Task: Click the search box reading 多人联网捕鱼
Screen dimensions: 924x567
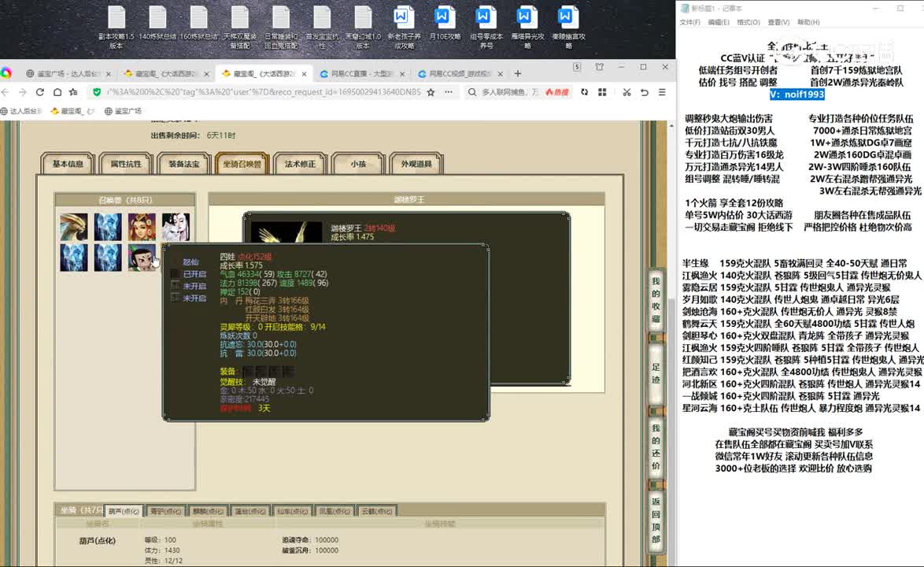Action: 510,92
